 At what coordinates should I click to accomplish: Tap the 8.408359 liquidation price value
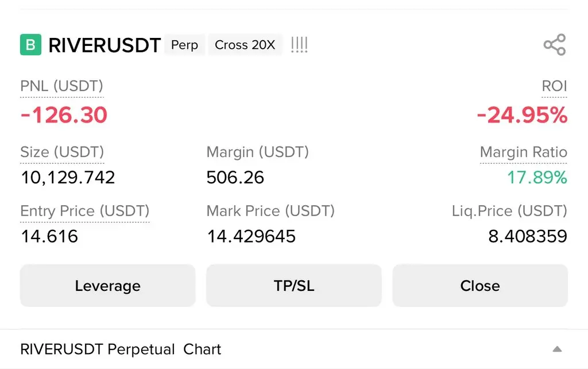point(528,236)
